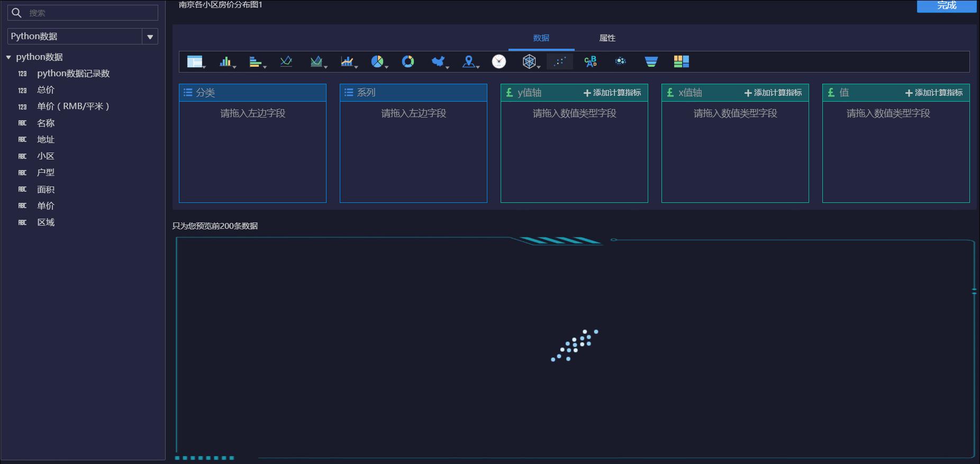Click the 分类 drop zone
The width and height of the screenshot is (980, 464).
252,151
